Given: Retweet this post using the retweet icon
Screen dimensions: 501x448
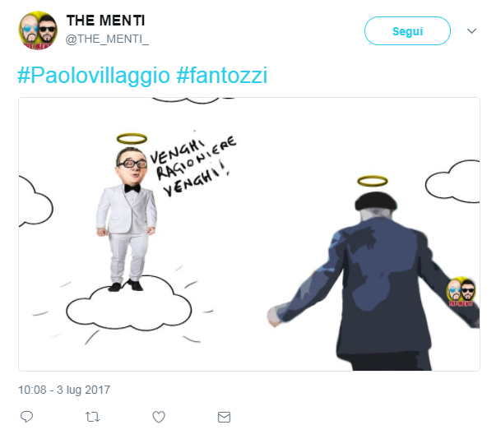Looking at the screenshot, I should point(93,417).
